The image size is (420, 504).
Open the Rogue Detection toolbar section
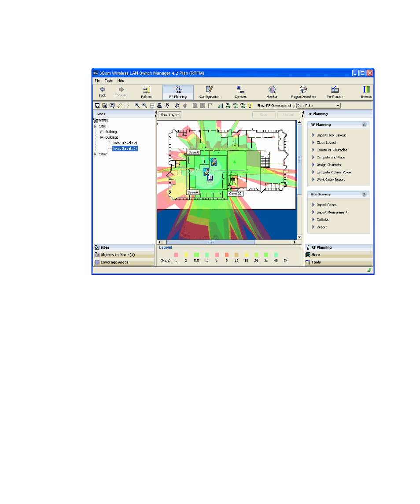(x=303, y=92)
